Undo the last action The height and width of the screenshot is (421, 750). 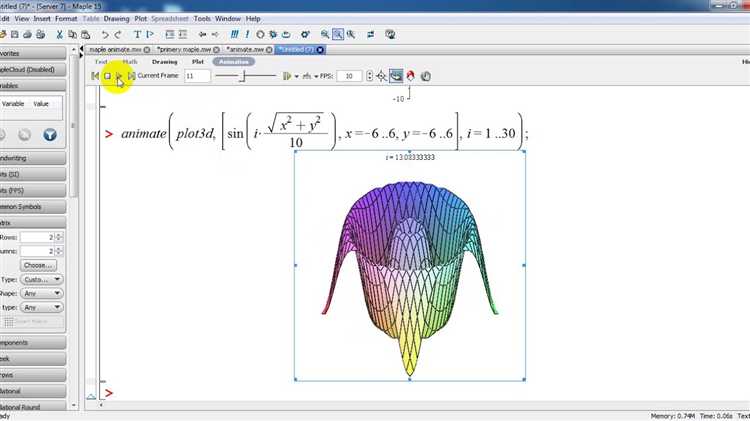[x=105, y=34]
